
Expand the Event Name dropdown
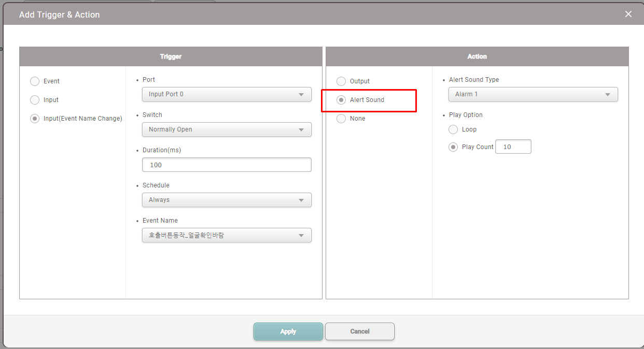click(226, 235)
